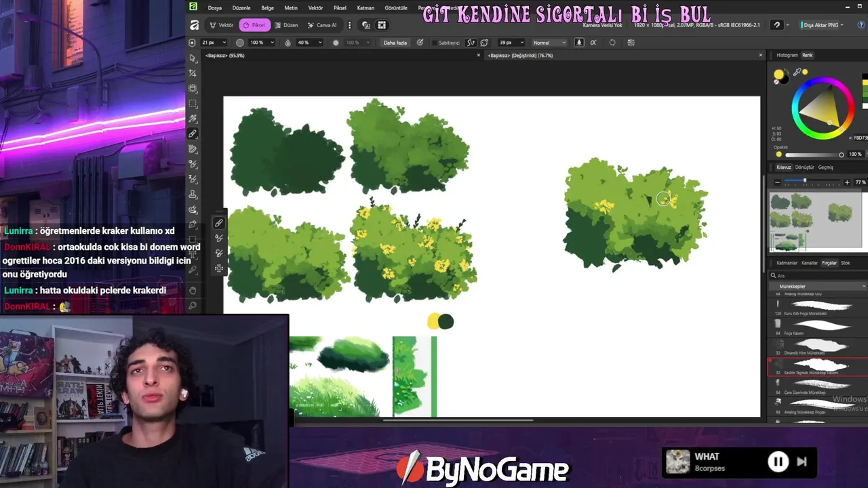
Task: Open the Mürekkepler brush category dropdown
Action: coord(818,287)
